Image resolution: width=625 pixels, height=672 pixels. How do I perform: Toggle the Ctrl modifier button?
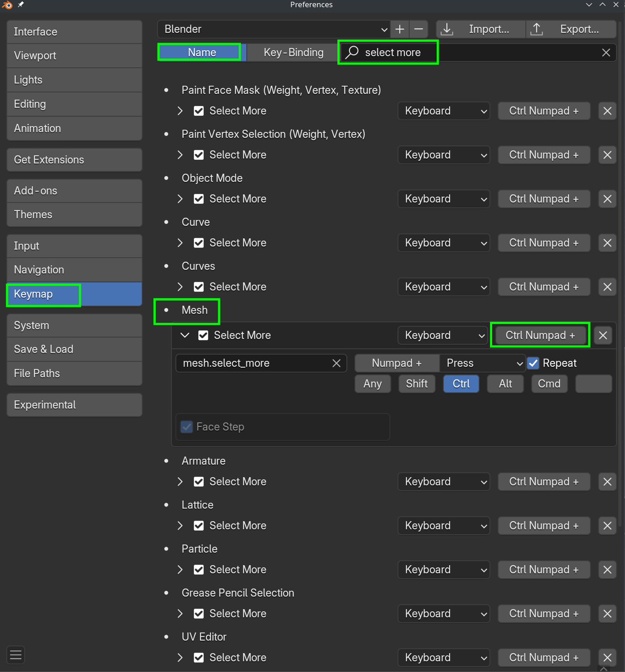(461, 384)
